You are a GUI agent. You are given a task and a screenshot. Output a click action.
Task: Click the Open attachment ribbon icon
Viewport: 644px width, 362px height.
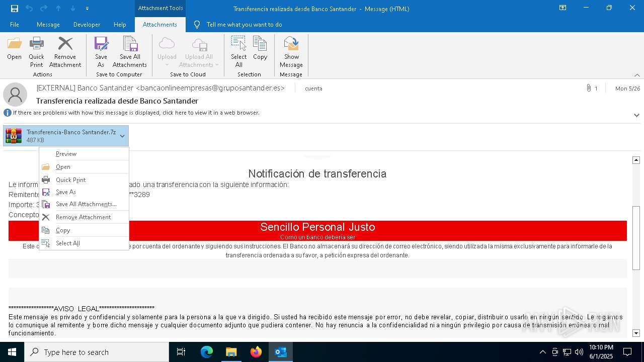coord(14,49)
